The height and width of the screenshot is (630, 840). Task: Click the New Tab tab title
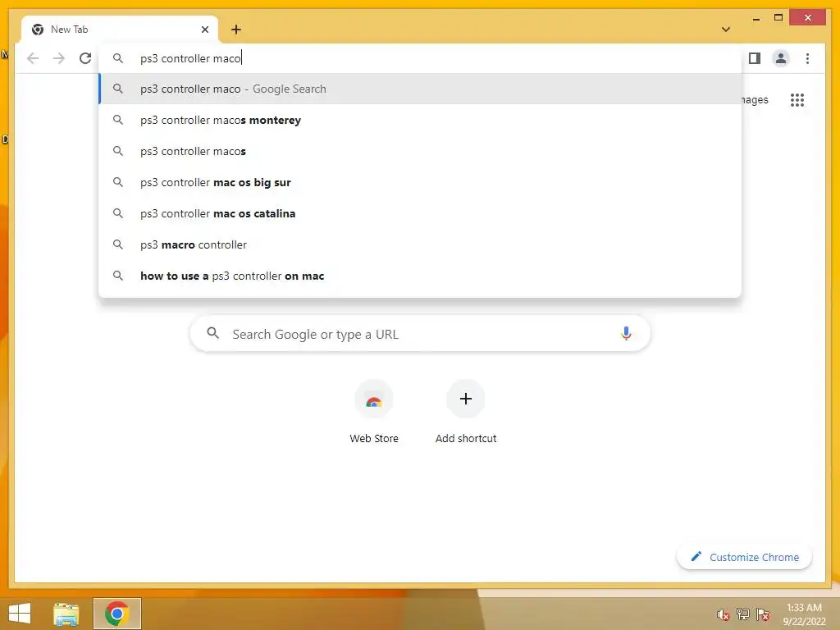(x=69, y=30)
